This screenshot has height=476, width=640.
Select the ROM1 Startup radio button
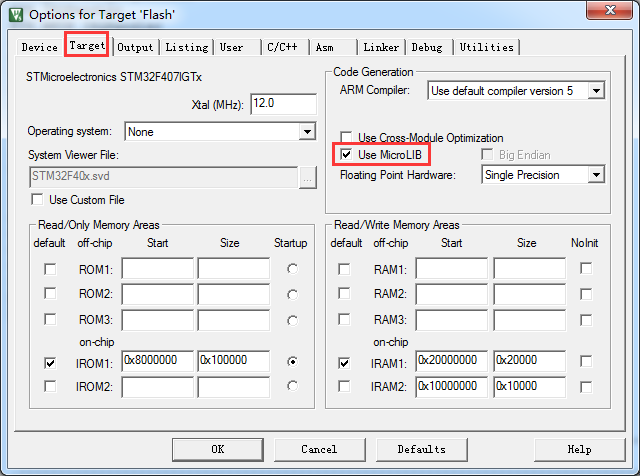pos(292,269)
